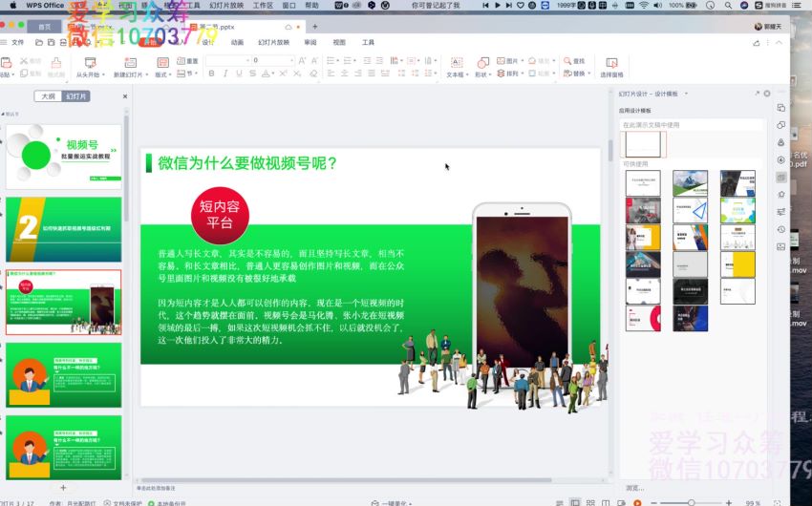This screenshot has height=506, width=812.
Task: Toggle normal view in status bar
Action: click(x=575, y=502)
